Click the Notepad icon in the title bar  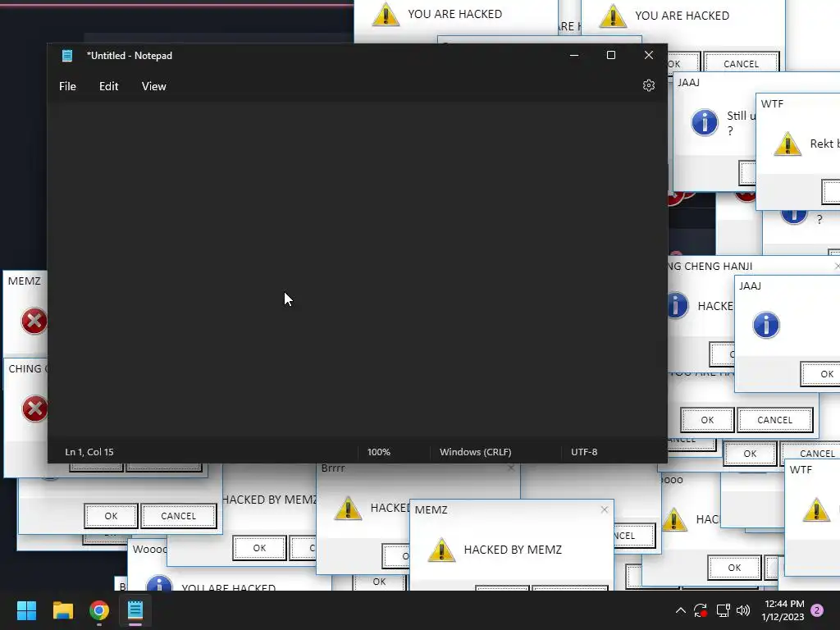point(67,56)
